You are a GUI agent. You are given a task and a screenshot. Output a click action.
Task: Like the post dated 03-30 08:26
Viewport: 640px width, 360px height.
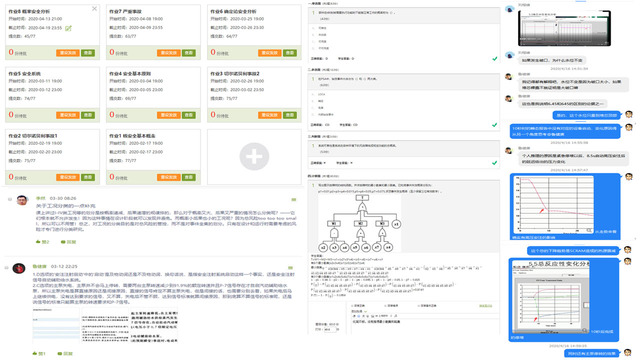[42, 242]
